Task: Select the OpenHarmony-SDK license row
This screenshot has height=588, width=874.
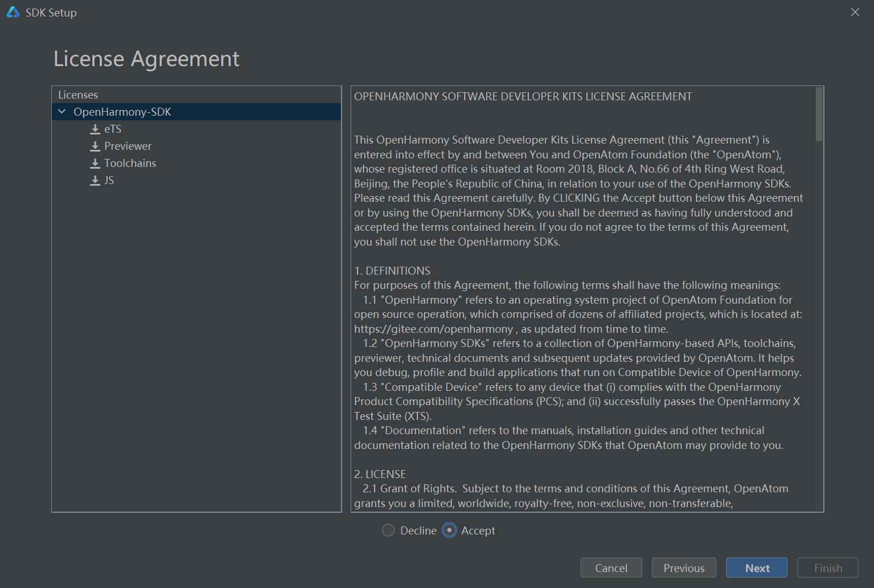Action: pos(197,112)
